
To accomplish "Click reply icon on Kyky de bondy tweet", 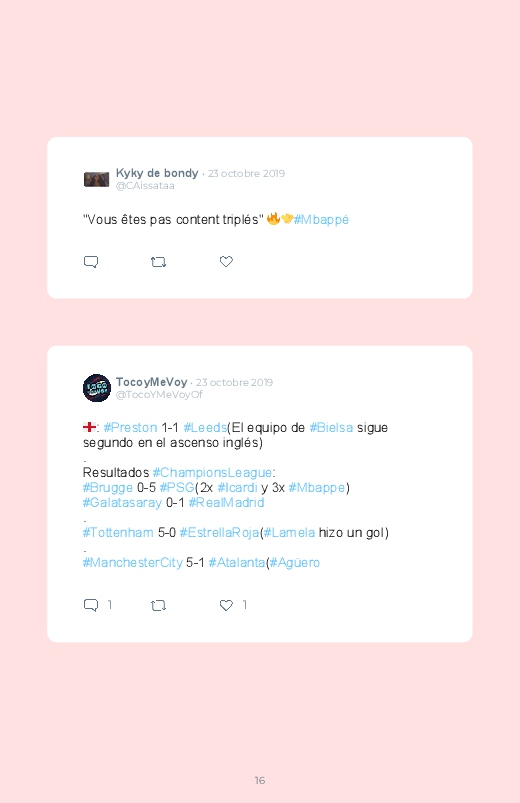I will (x=91, y=262).
